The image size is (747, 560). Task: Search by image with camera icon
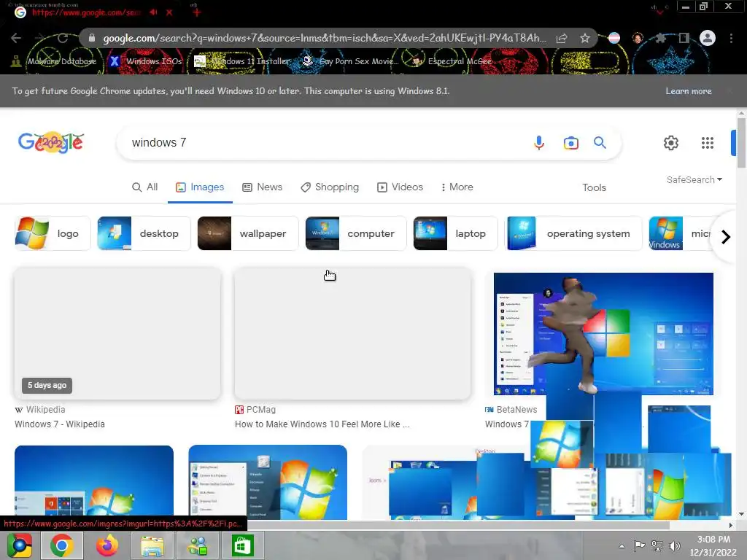pyautogui.click(x=570, y=143)
